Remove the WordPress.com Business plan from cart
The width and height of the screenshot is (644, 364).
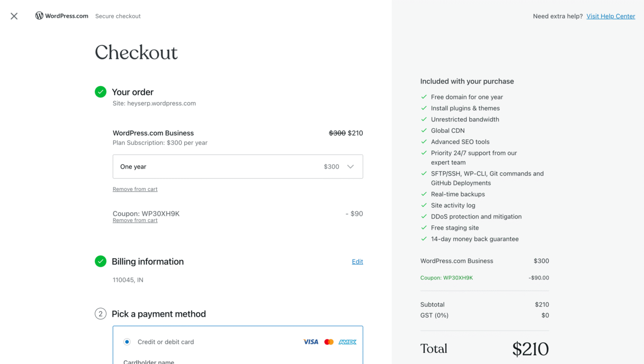(135, 189)
